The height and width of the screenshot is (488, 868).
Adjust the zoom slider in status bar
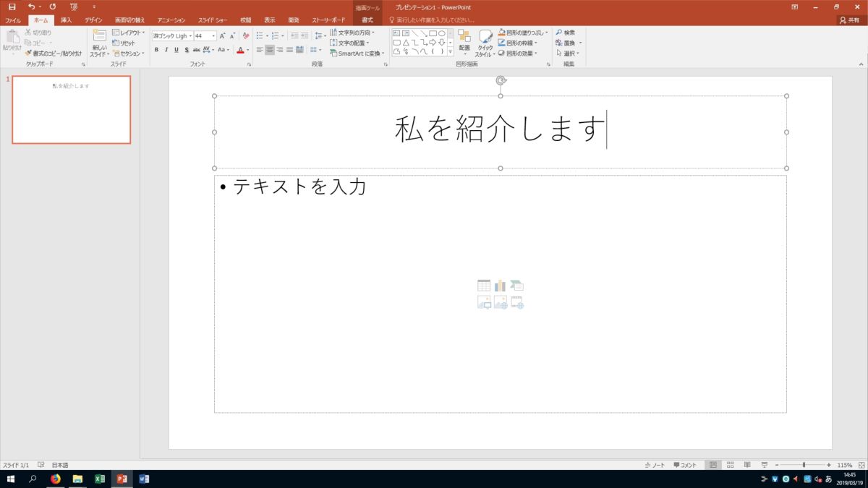coord(804,465)
